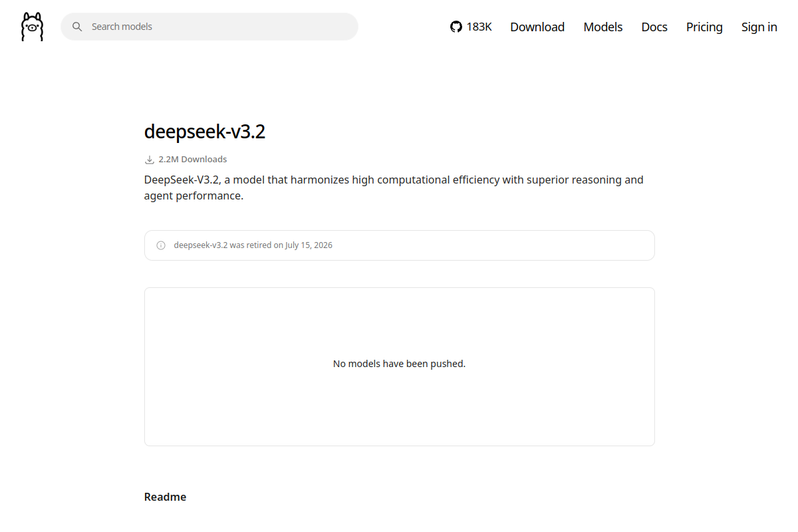798x532 pixels.
Task: Click the DeepSeek-V3.2 description paragraph
Action: pyautogui.click(x=394, y=188)
